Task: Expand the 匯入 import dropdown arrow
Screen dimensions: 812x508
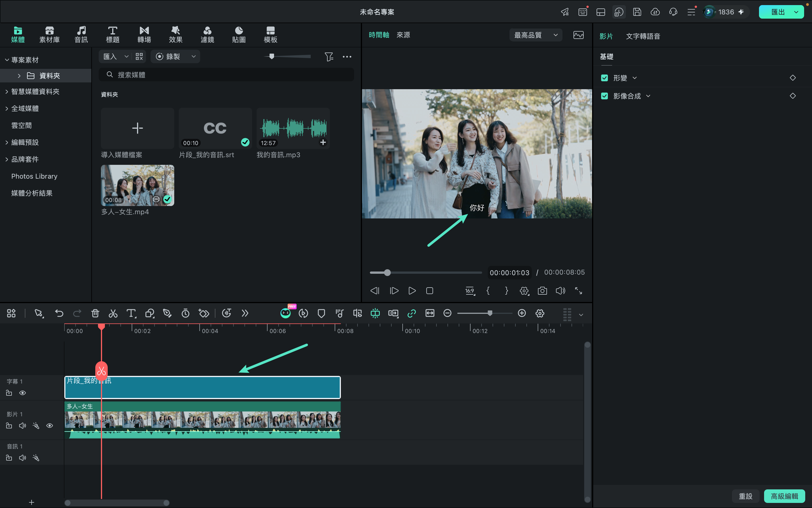Action: click(x=127, y=56)
